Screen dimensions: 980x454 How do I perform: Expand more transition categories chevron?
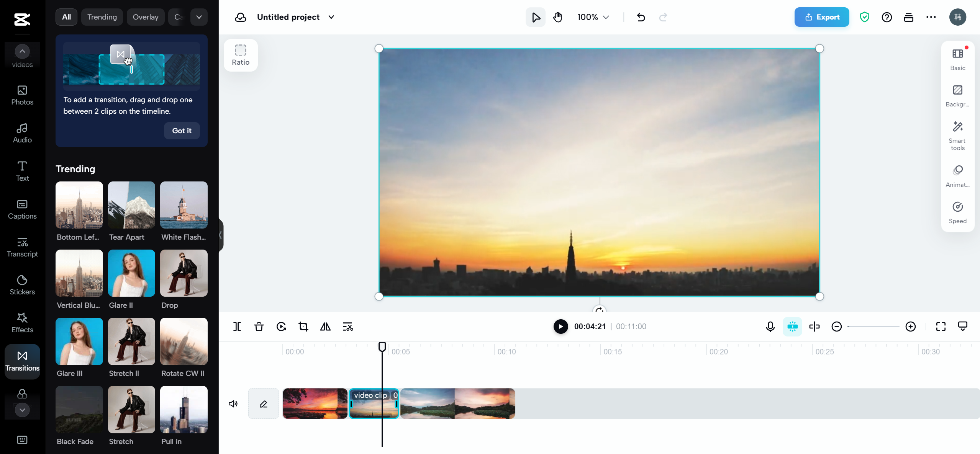point(199,17)
